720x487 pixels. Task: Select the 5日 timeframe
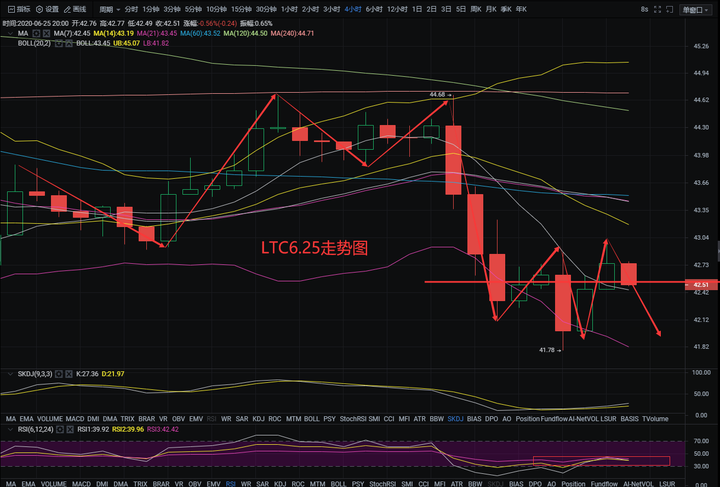(x=461, y=9)
